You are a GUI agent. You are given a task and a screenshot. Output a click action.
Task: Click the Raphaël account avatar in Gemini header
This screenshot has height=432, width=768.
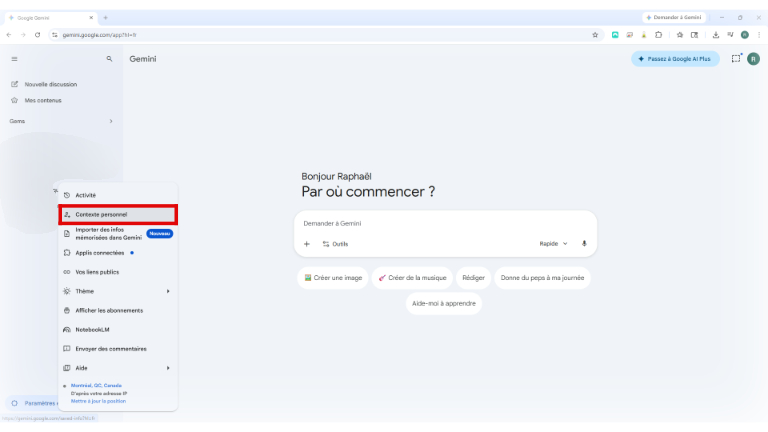click(753, 59)
